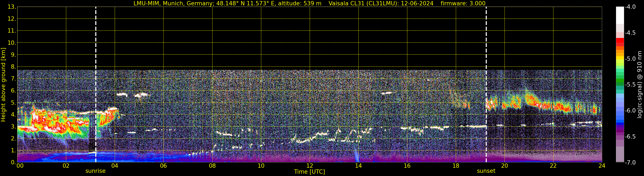644x176 pixels.
Task: Click the "02" time axis tick label
Action: (x=66, y=166)
